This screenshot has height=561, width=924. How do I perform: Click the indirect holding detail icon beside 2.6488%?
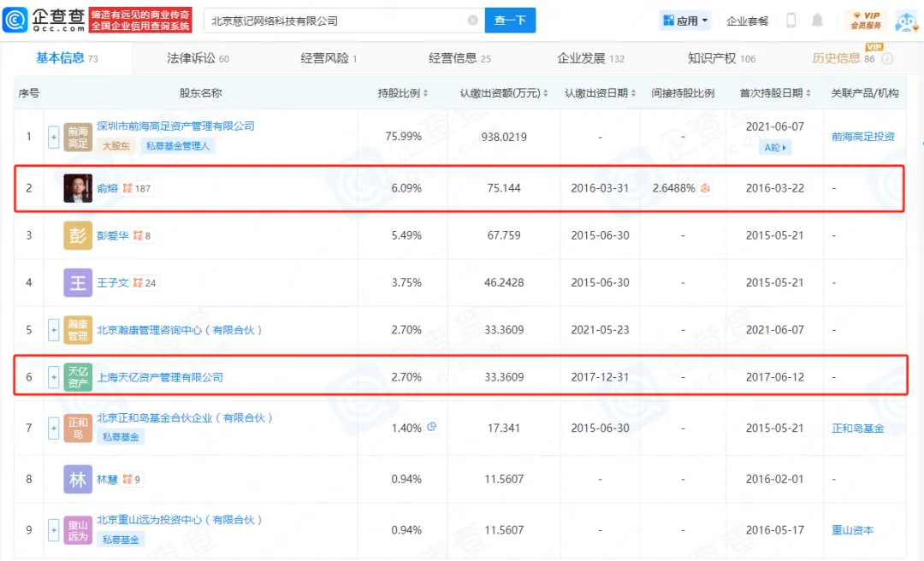tap(706, 188)
